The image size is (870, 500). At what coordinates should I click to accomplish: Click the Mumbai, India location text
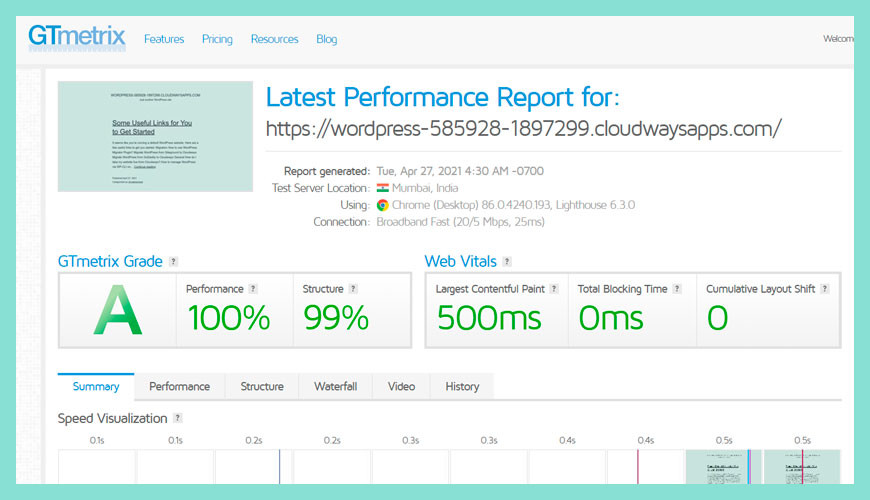click(425, 188)
